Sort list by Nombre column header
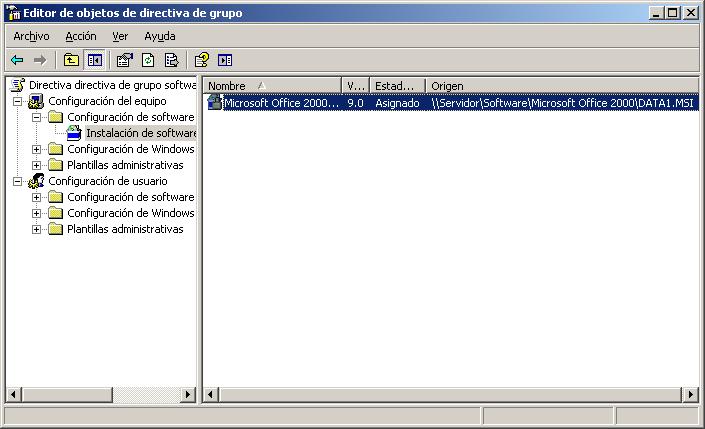The width and height of the screenshot is (705, 429). pyautogui.click(x=270, y=86)
